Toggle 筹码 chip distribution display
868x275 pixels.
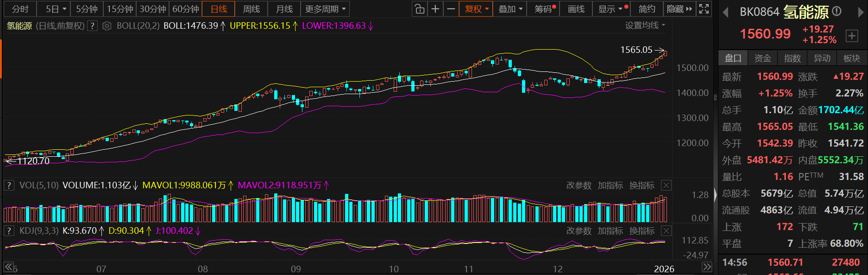pos(545,9)
